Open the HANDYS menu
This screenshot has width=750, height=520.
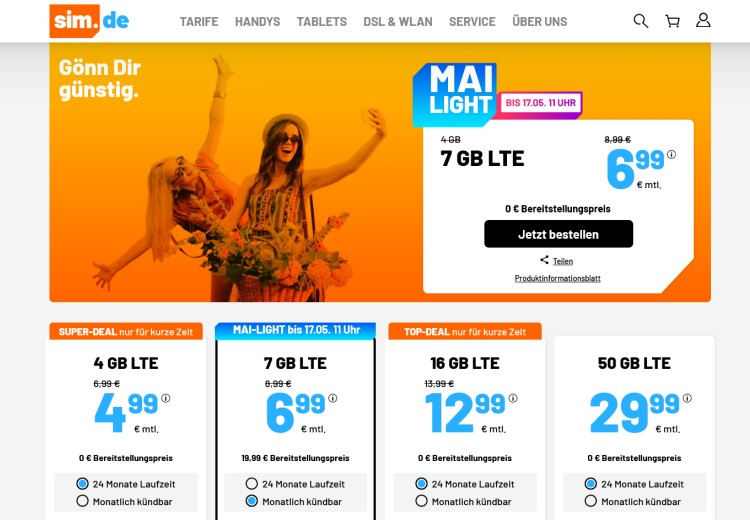point(257,22)
